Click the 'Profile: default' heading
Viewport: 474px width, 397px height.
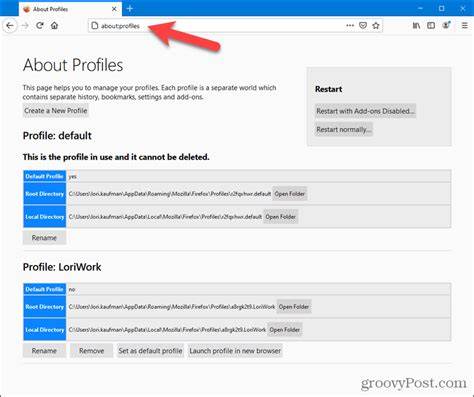[x=57, y=136]
